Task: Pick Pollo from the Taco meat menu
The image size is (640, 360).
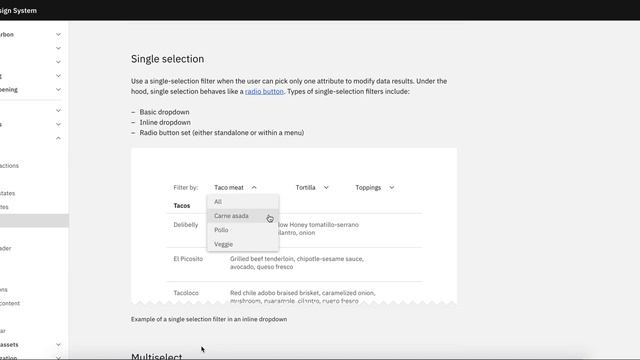Action: (243, 230)
